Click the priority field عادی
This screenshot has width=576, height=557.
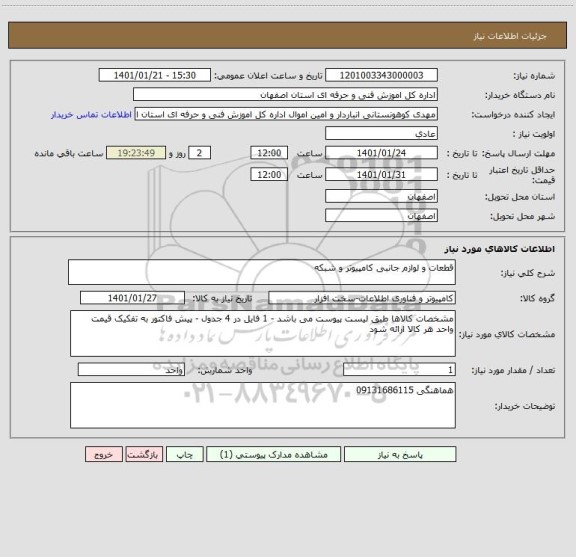click(x=381, y=133)
